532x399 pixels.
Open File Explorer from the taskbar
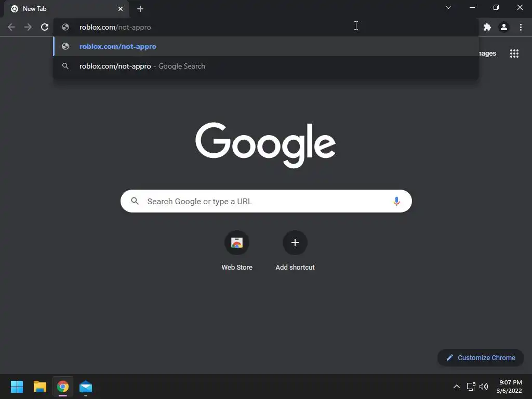(39, 387)
